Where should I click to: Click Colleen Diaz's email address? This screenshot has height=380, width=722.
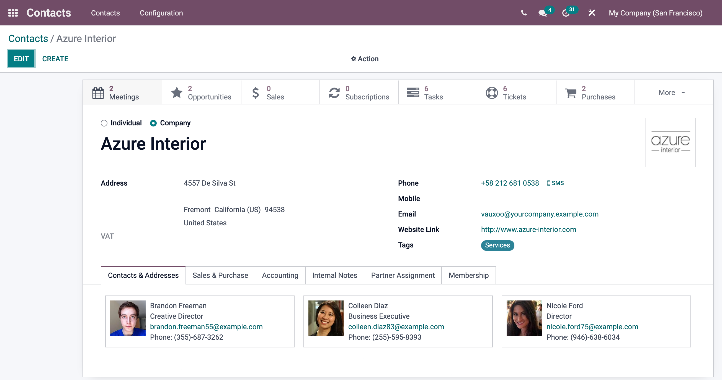tap(396, 327)
